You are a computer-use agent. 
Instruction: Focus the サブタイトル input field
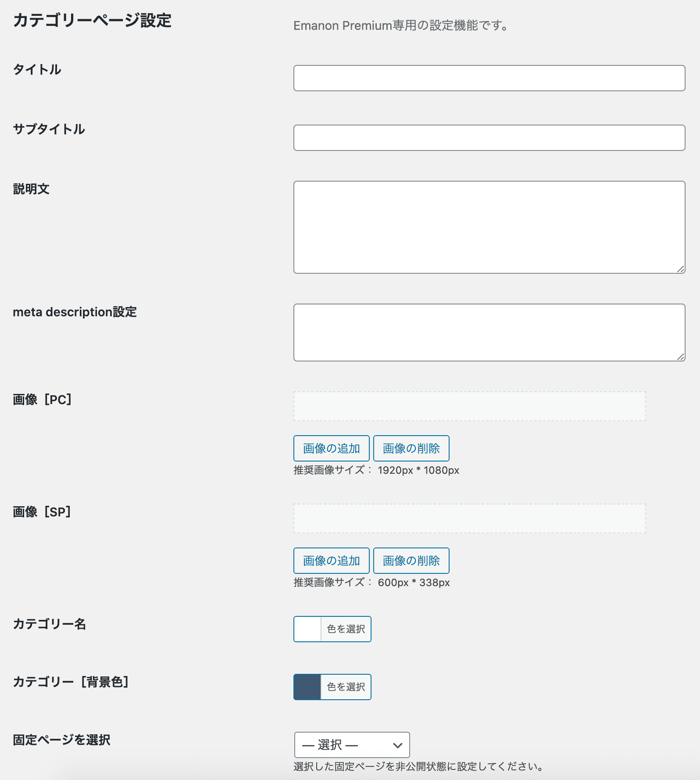[x=489, y=138]
